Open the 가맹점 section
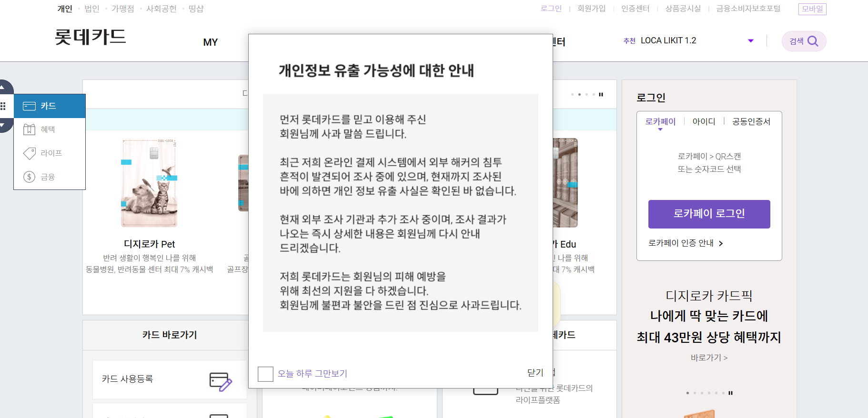The height and width of the screenshot is (418, 868). point(122,9)
